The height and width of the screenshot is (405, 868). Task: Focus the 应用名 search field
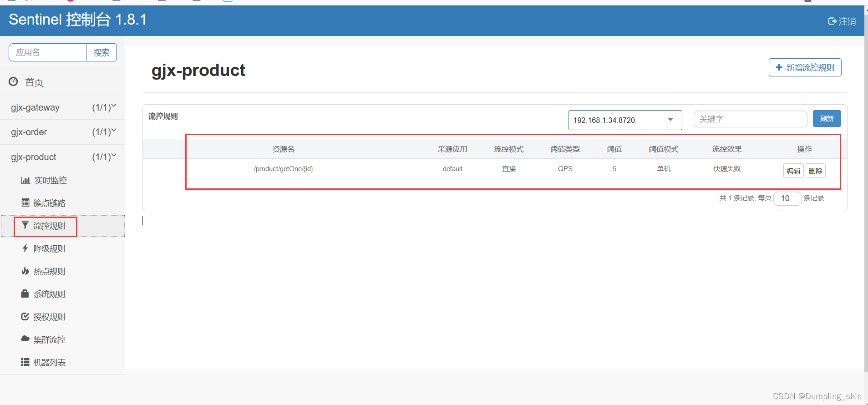(x=47, y=52)
